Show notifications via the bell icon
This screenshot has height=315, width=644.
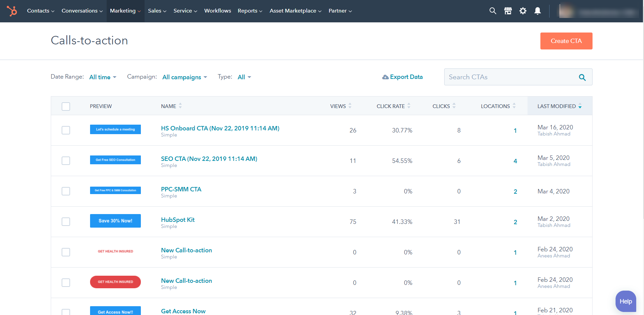[537, 11]
